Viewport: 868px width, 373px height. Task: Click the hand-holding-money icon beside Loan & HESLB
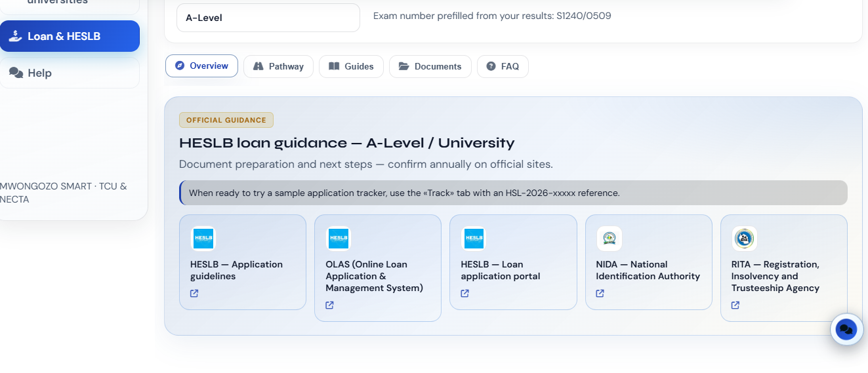point(15,36)
